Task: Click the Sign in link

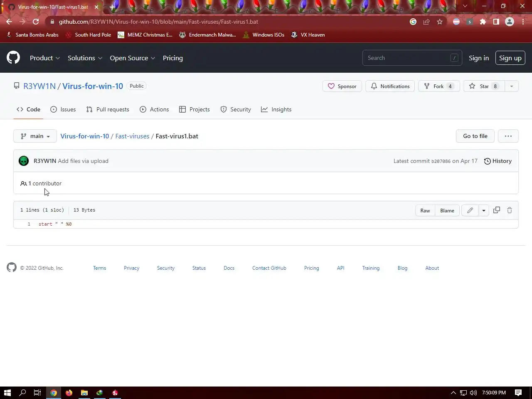Action: click(479, 58)
